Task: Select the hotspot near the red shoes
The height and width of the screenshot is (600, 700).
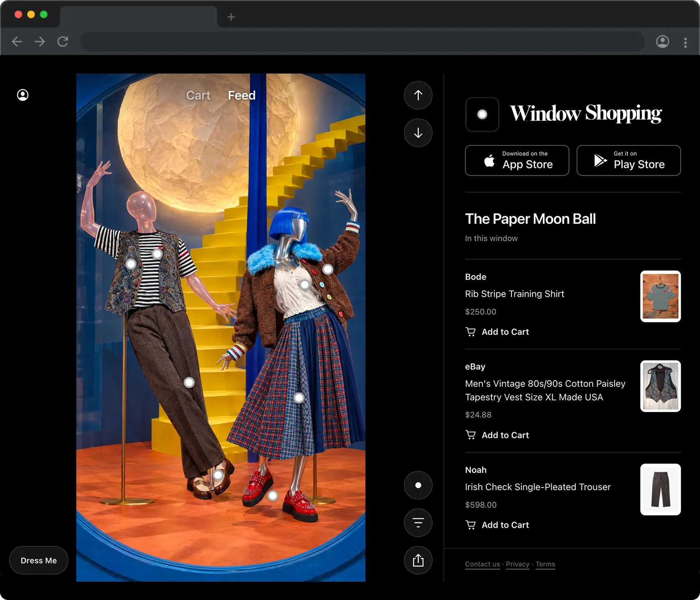Action: point(273,496)
